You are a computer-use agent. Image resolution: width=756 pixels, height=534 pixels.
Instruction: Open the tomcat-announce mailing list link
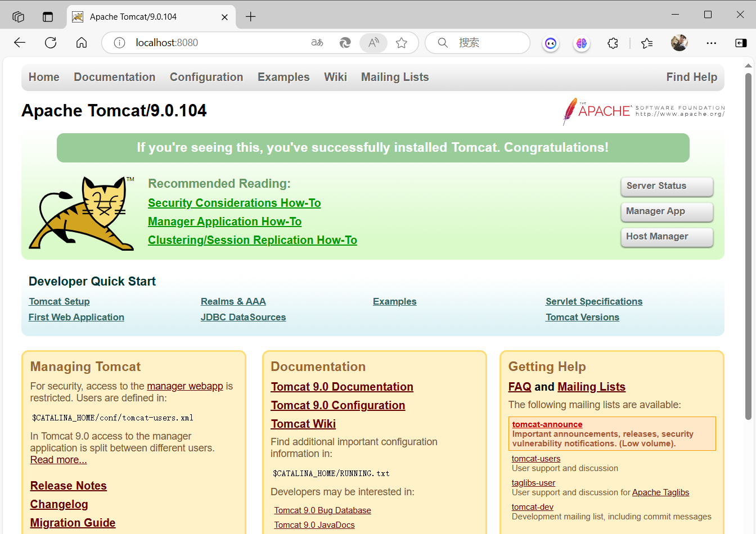(x=547, y=424)
